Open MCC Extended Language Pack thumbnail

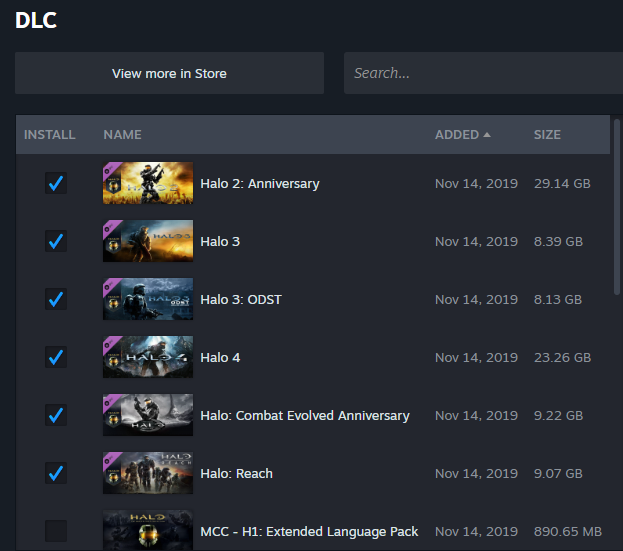pyautogui.click(x=148, y=530)
